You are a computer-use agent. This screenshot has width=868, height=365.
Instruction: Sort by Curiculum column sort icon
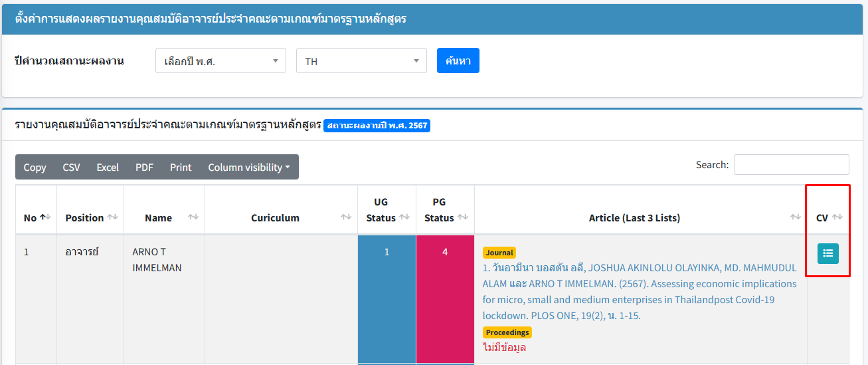[x=346, y=217]
